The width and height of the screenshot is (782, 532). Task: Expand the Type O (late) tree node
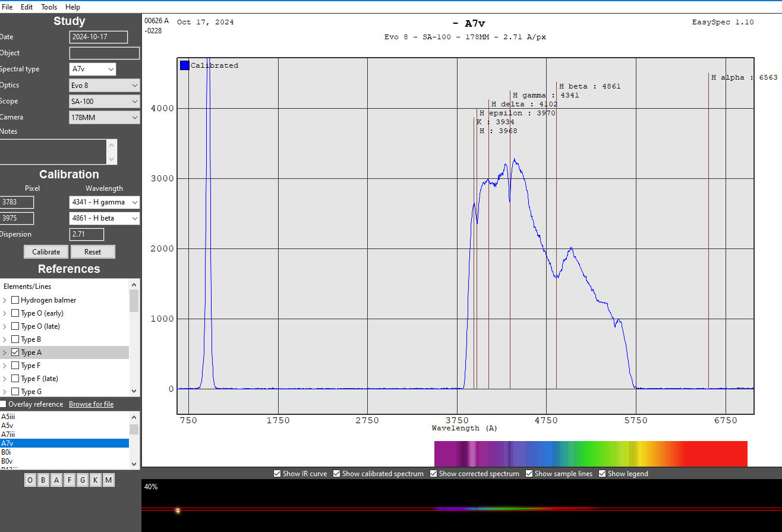(x=5, y=326)
